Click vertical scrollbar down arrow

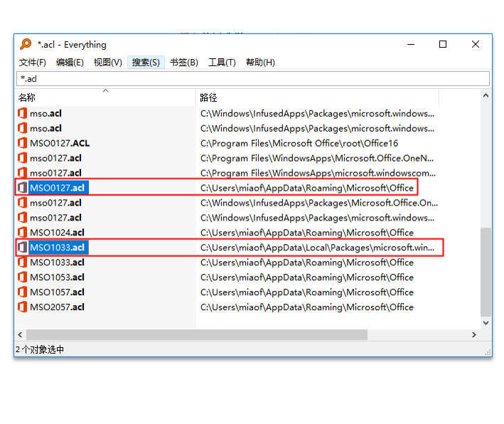486,323
